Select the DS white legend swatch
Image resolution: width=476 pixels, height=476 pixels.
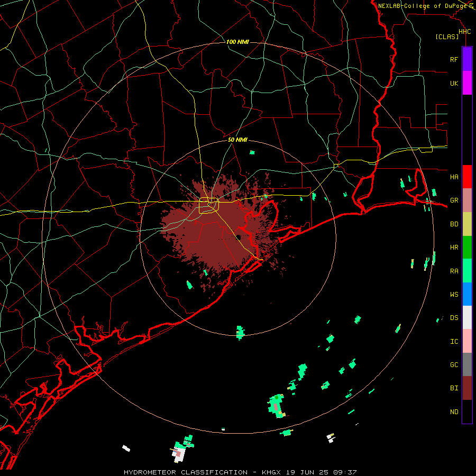[x=467, y=317]
